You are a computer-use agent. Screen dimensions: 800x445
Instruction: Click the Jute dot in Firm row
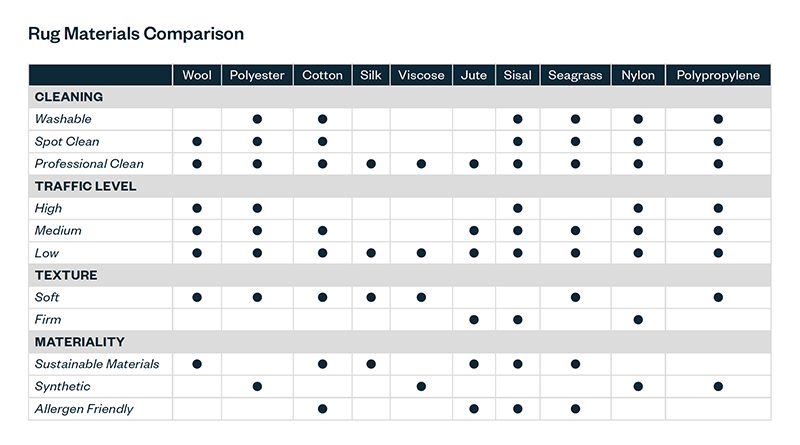point(474,320)
